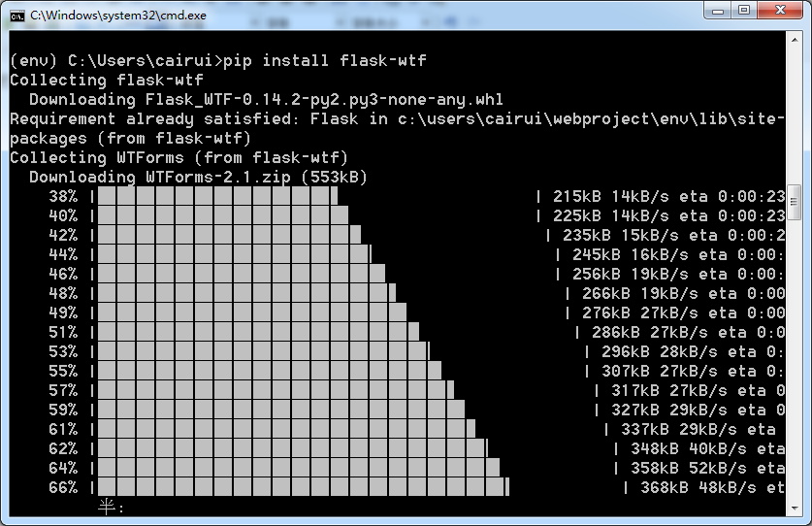Click the '307kB 27kB/s' download status
This screenshot has height=526, width=812.
coord(660,372)
